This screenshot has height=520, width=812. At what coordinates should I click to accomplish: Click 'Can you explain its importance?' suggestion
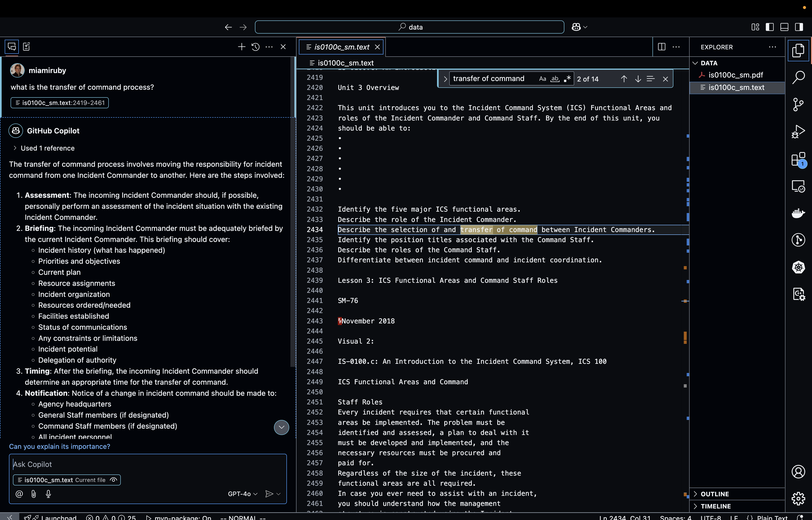[59, 446]
